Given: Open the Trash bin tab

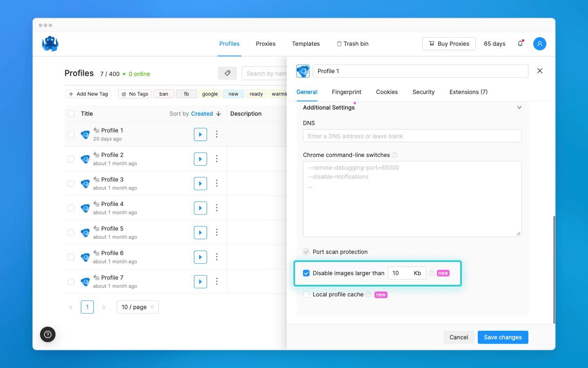Looking at the screenshot, I should (352, 44).
